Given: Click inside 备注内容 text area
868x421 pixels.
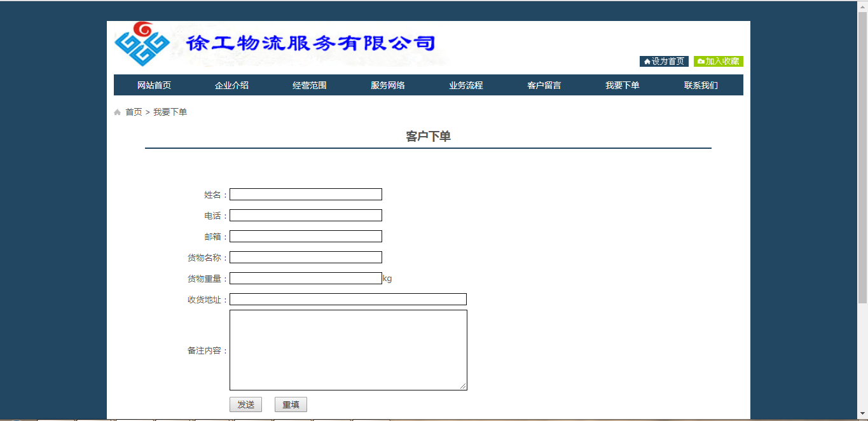Looking at the screenshot, I should pyautogui.click(x=348, y=350).
